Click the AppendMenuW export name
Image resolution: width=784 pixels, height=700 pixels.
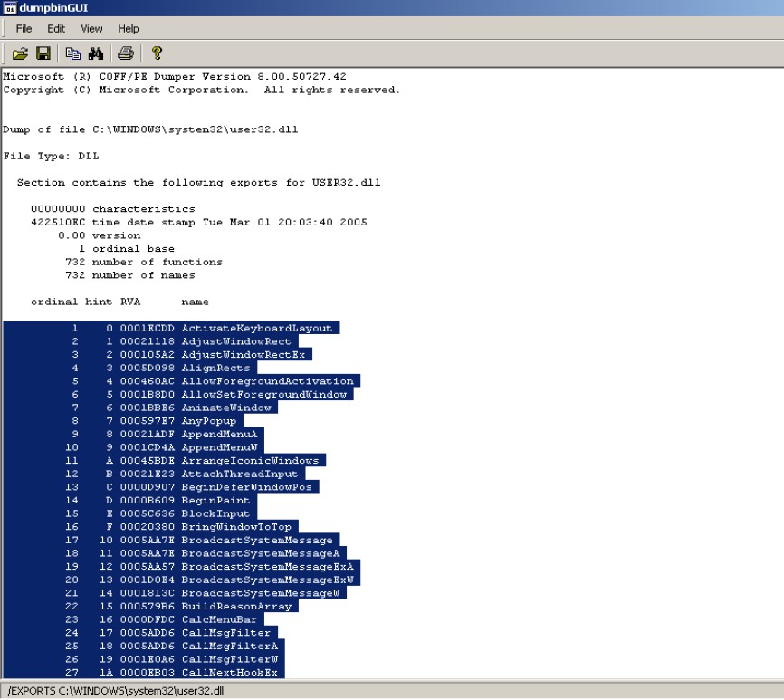pos(219,447)
